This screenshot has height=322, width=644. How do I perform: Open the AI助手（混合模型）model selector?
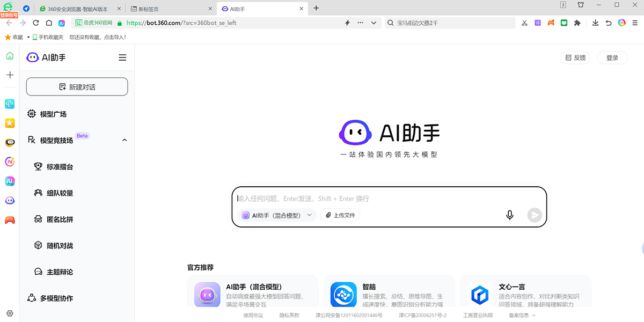[x=276, y=215]
